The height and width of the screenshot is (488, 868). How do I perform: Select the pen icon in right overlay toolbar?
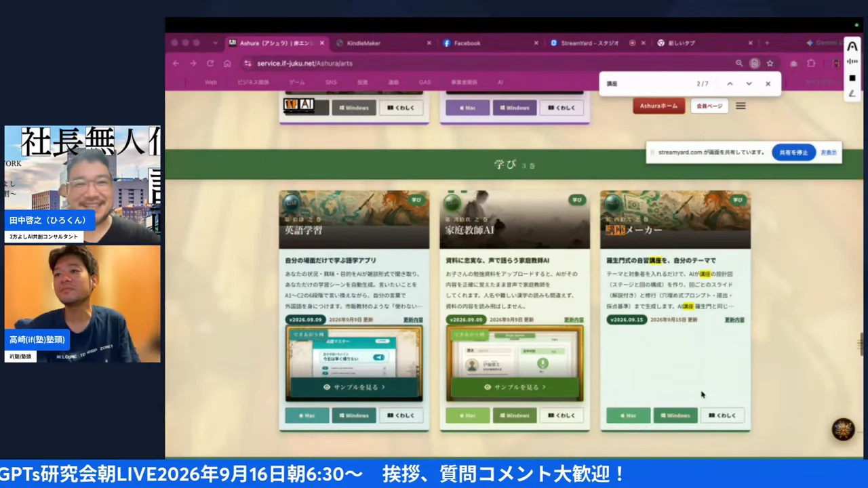pos(852,94)
